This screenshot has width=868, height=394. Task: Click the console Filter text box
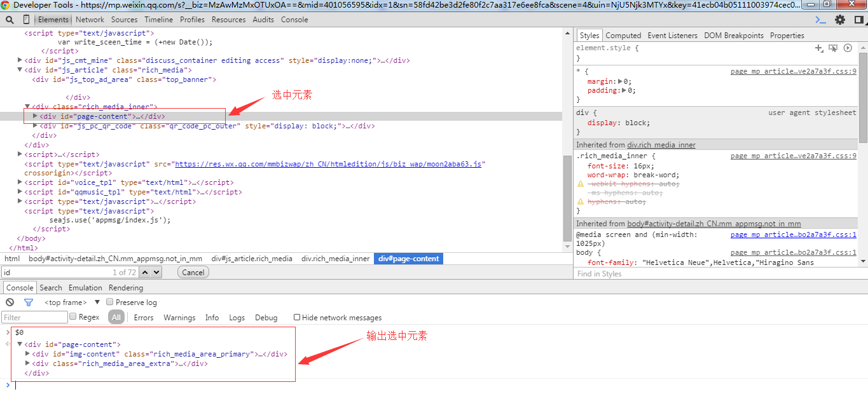coord(35,317)
